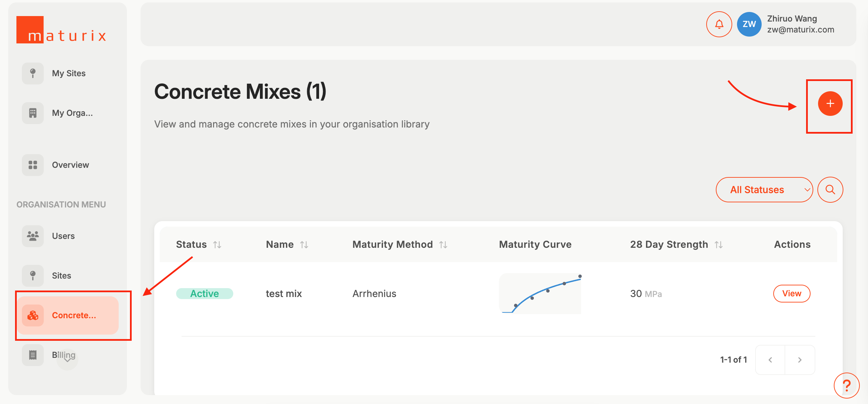This screenshot has width=868, height=404.
Task: Sort table by Status column
Action: [x=217, y=245]
